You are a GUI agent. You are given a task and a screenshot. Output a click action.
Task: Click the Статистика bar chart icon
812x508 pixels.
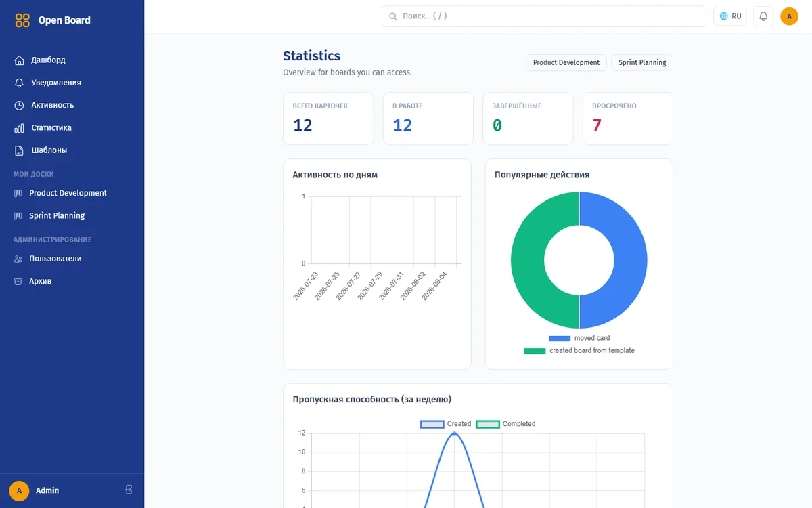[19, 128]
